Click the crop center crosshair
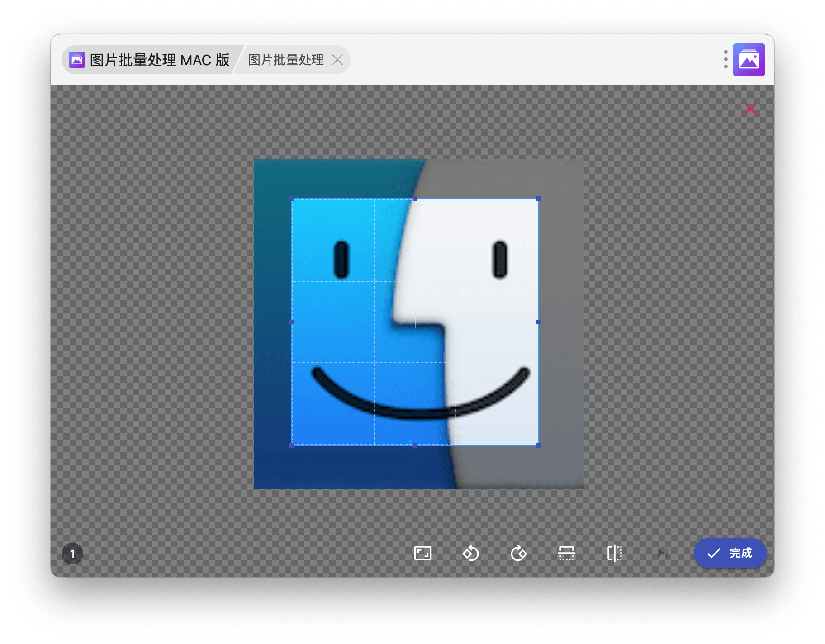 tap(415, 322)
